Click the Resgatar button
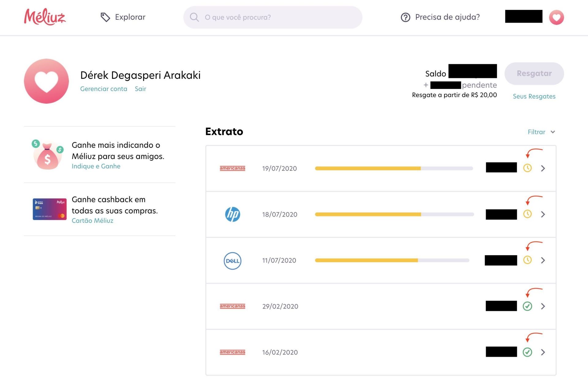The height and width of the screenshot is (379, 588). [534, 74]
